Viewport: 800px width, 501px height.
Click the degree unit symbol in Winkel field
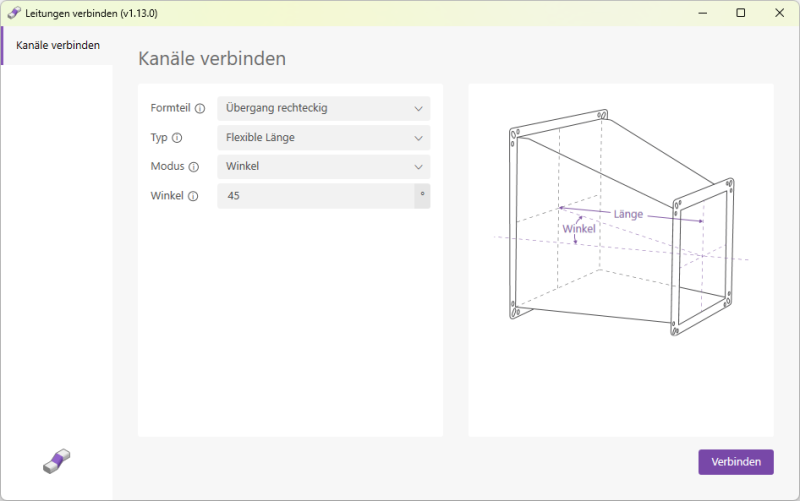pyautogui.click(x=422, y=195)
